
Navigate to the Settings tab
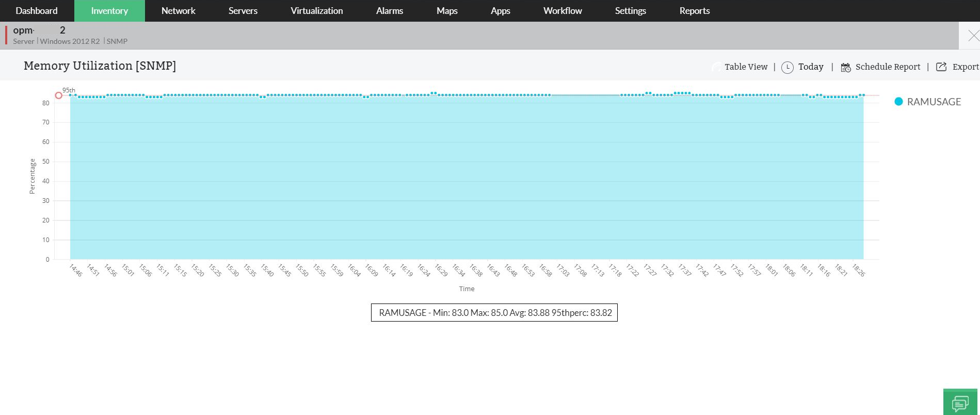click(x=630, y=11)
